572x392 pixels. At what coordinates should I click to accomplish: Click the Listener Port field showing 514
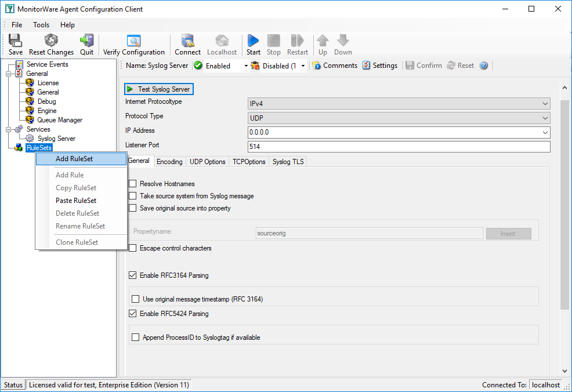399,147
